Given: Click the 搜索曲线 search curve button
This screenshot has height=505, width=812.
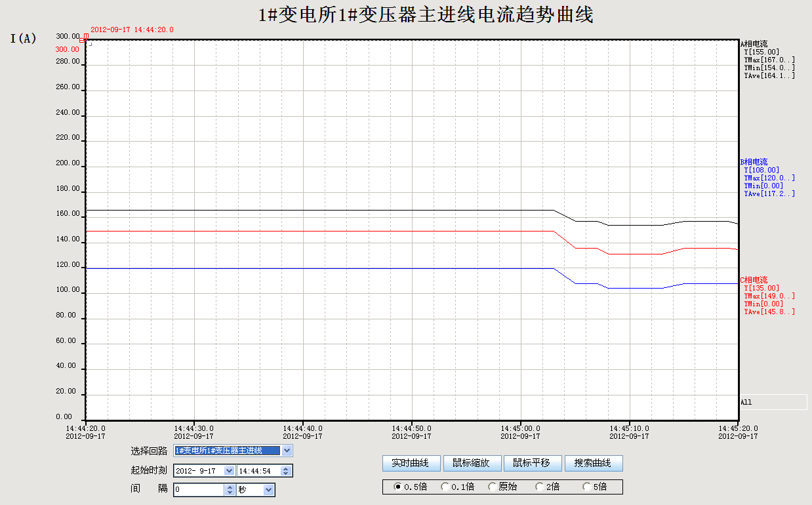Looking at the screenshot, I should click(x=593, y=463).
